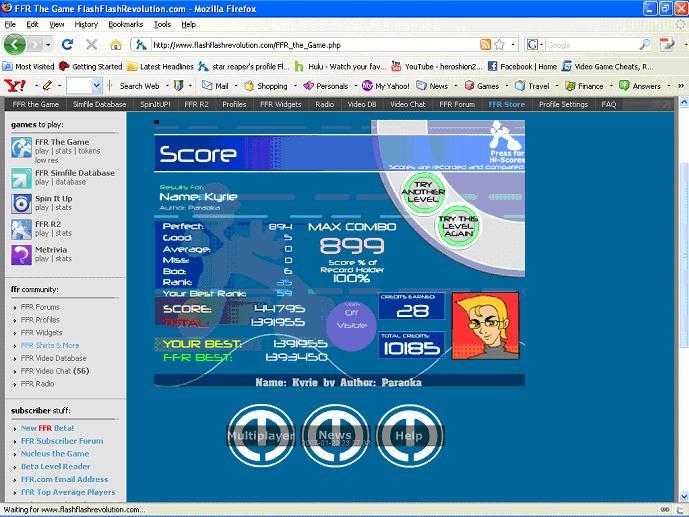Click the FFR The Game sidebar icon

tap(21, 148)
